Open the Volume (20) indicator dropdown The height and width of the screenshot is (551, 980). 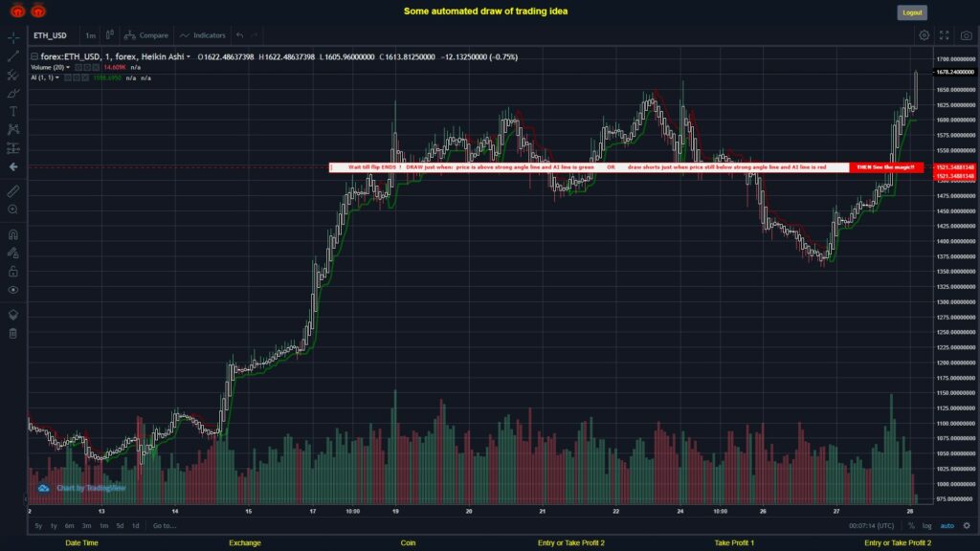pos(68,68)
